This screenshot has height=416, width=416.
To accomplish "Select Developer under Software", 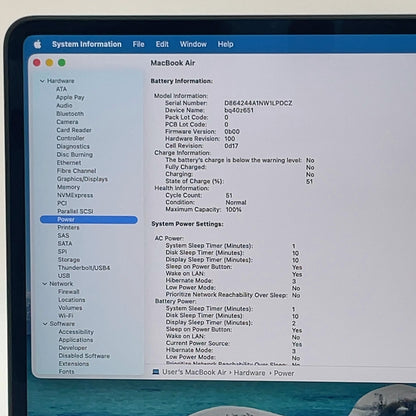I will 73,348.
